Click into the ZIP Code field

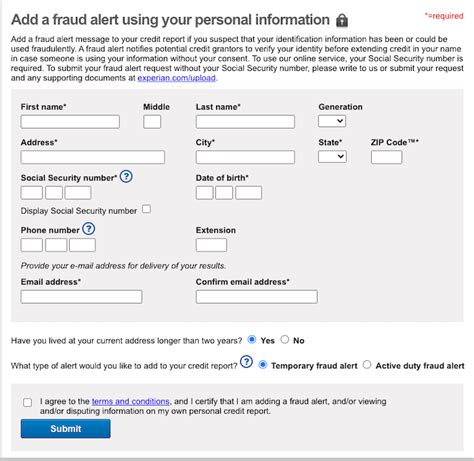point(387,157)
